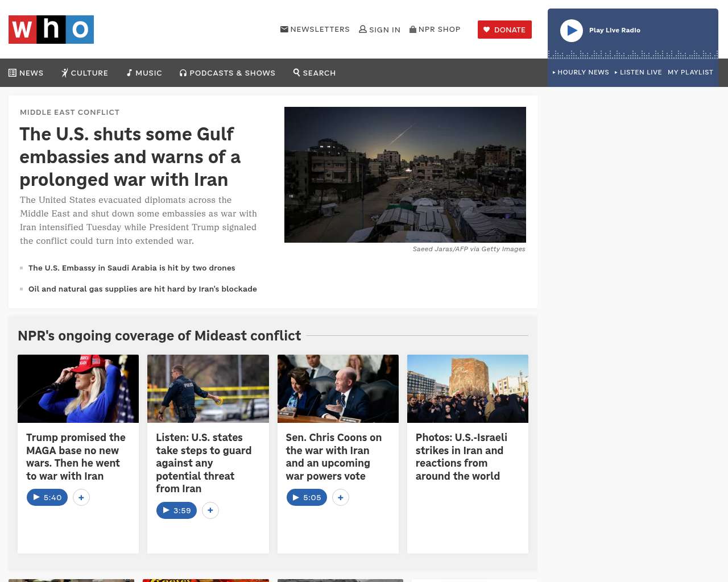Read the Gulf embassies headline story
Viewport: 728px width, 582px height.
[x=130, y=157]
